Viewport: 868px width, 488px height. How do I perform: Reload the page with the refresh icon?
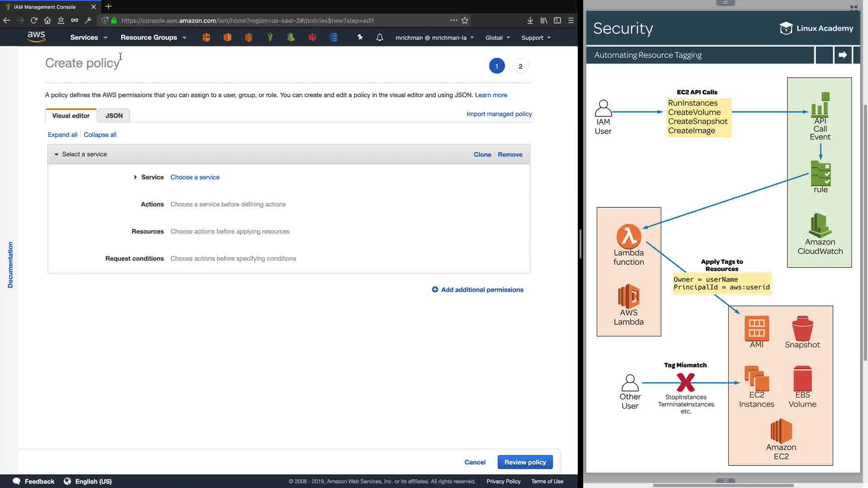[34, 20]
